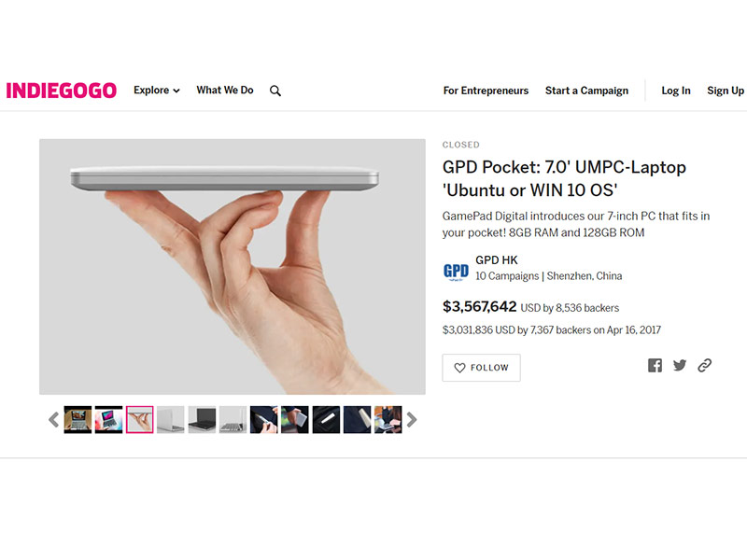Click the Indiegogo logo
This screenshot has width=747, height=560.
click(62, 91)
